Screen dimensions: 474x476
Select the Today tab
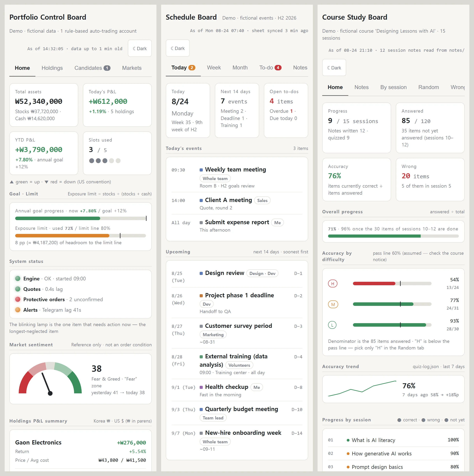(x=183, y=67)
